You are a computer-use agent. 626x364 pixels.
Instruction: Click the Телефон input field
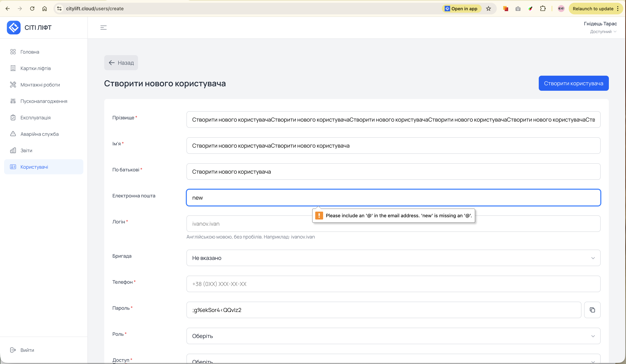coord(393,284)
